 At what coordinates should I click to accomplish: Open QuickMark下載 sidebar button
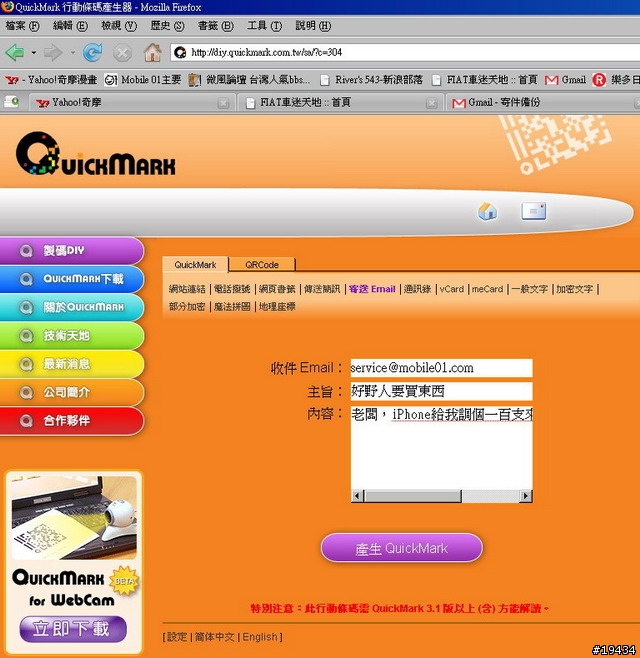72,279
